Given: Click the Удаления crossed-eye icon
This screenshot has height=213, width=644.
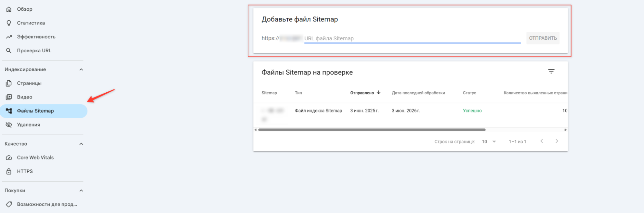Looking at the screenshot, I should pos(9,125).
